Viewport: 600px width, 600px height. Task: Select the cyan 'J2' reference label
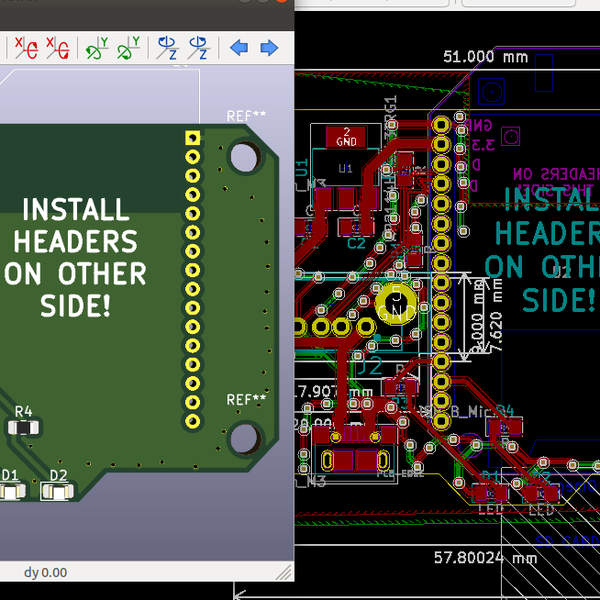(370, 365)
